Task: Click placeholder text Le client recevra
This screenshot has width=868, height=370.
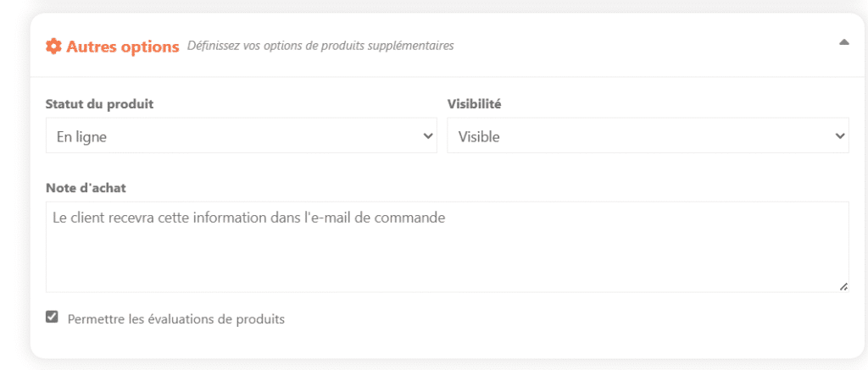Action: [248, 218]
